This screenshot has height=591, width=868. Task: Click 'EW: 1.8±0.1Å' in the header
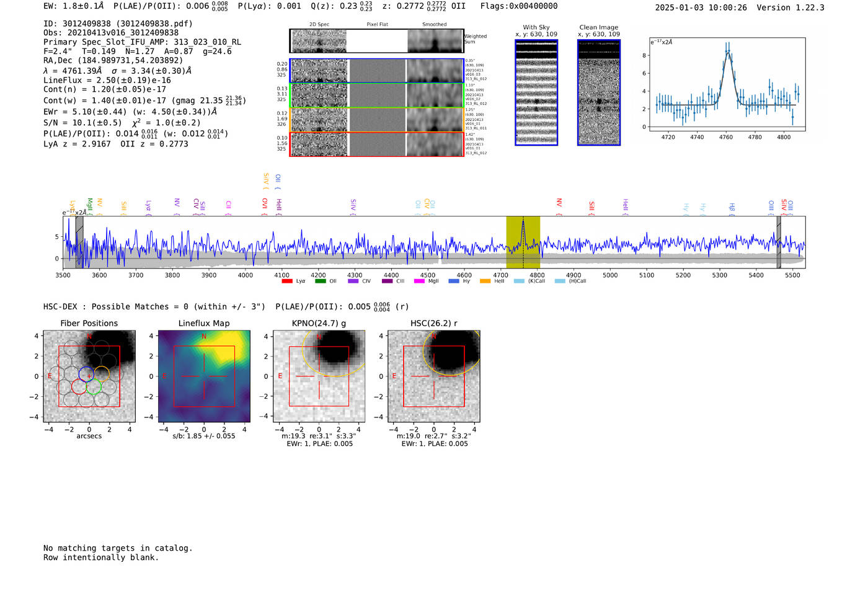click(x=74, y=6)
